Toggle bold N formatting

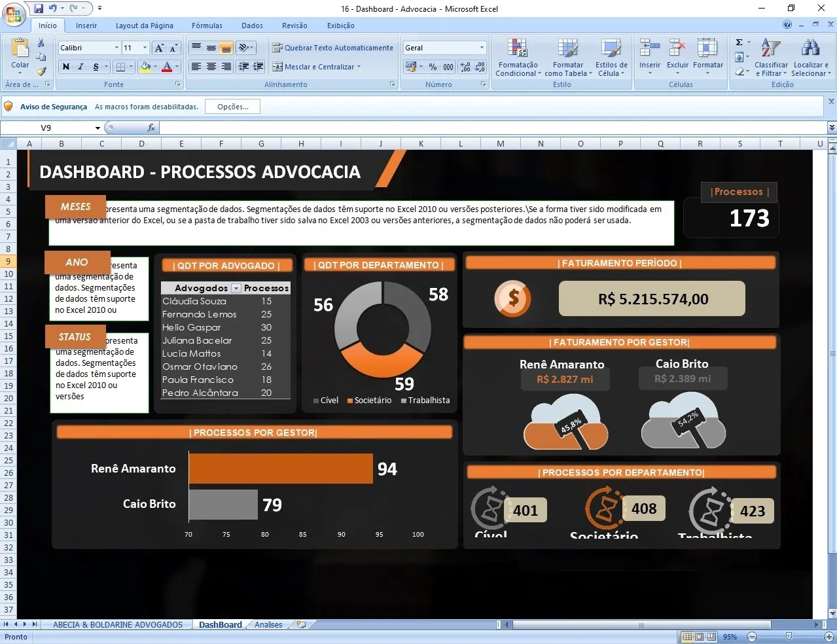[x=65, y=67]
